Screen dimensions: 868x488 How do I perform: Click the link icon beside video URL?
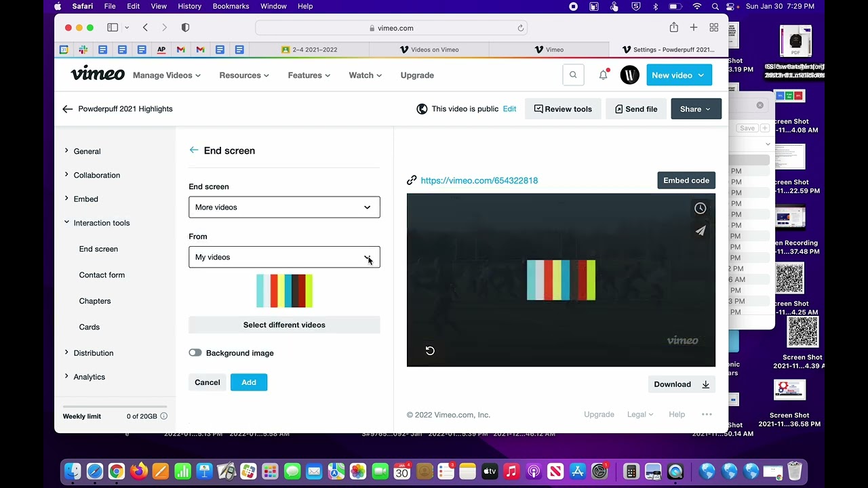click(x=412, y=180)
